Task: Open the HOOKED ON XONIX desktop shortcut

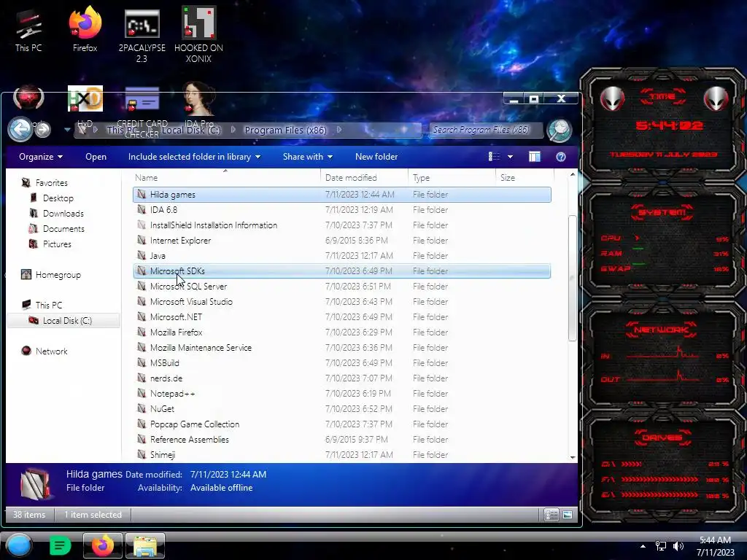Action: tap(198, 35)
